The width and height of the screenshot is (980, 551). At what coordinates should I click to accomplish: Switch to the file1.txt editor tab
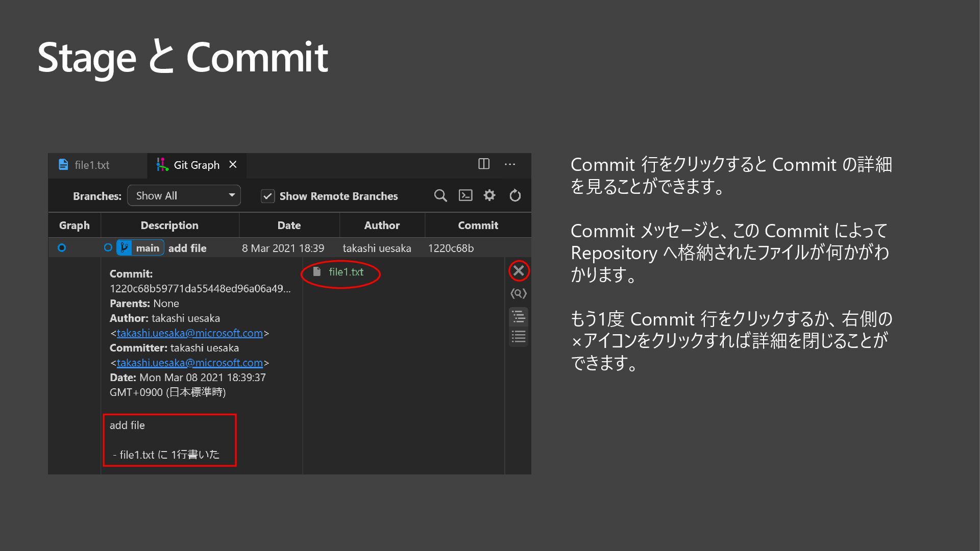pyautogui.click(x=92, y=165)
